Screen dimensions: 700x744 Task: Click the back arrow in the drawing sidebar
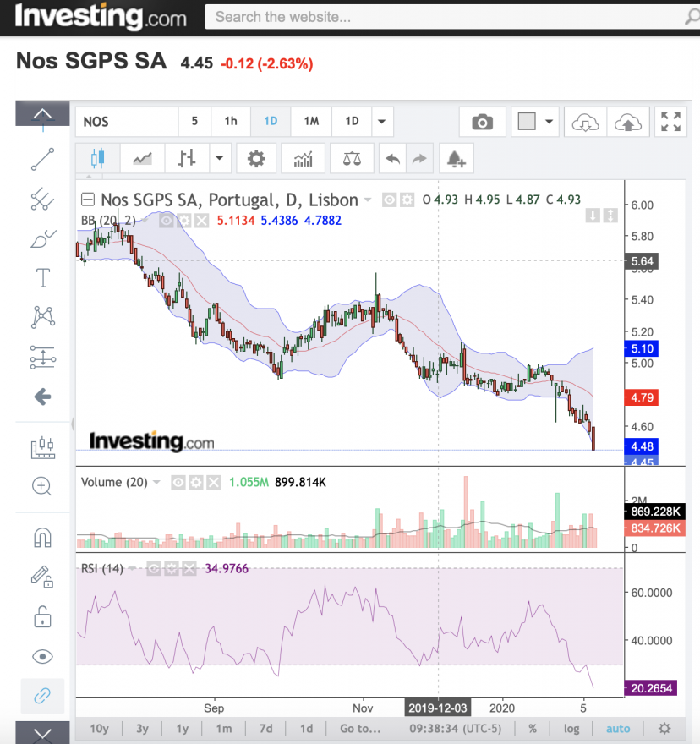coord(43,397)
